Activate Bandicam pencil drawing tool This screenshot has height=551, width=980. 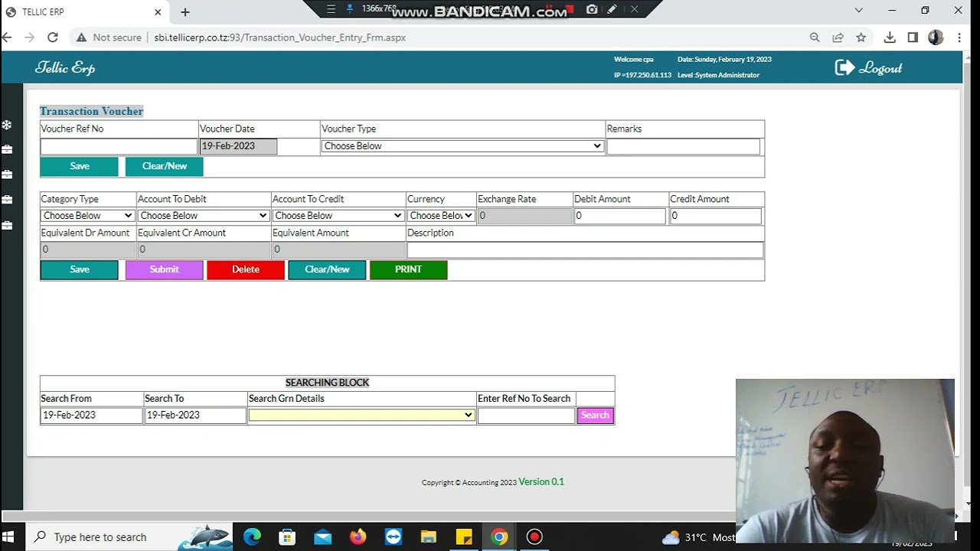pos(612,9)
